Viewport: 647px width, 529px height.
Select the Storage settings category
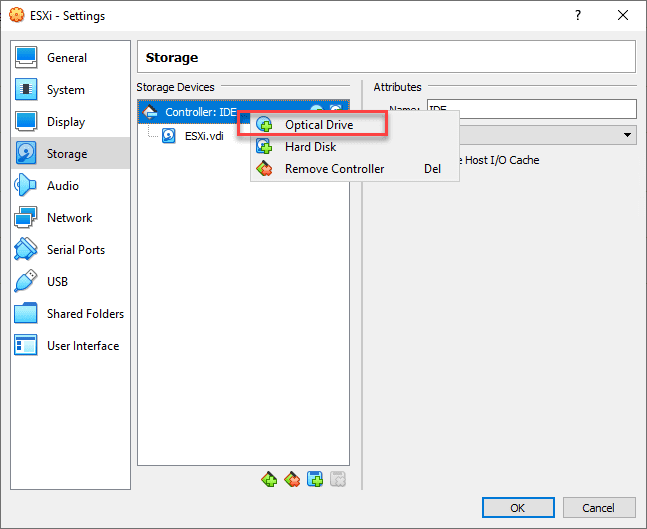click(70, 154)
